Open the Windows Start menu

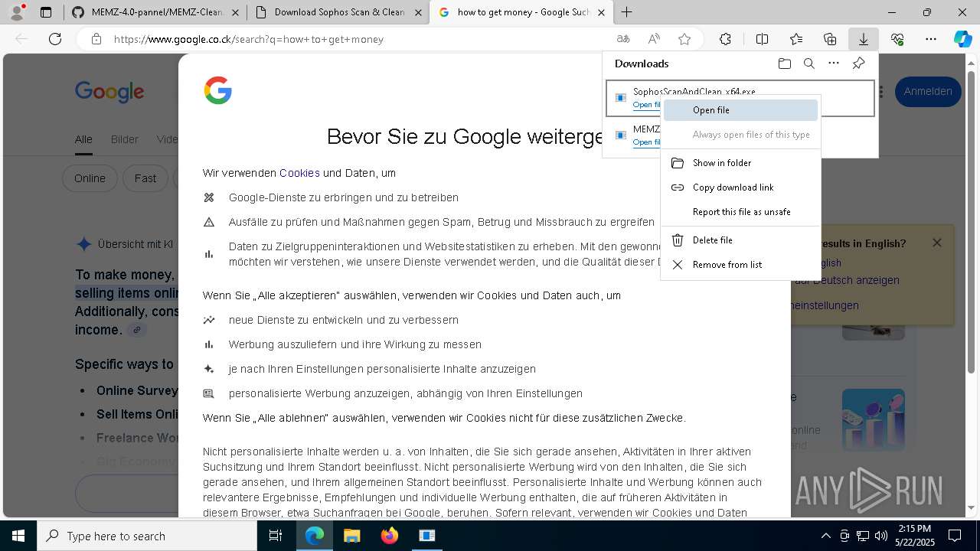point(18,536)
